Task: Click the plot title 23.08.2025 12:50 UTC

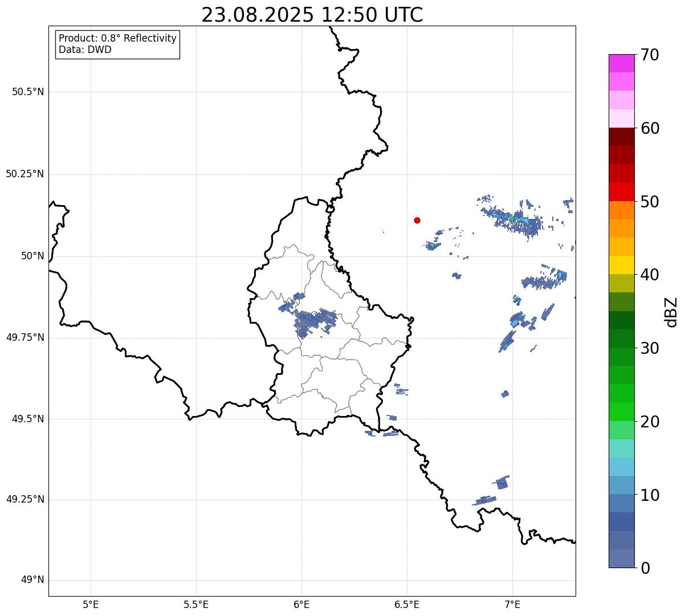Action: coord(312,15)
